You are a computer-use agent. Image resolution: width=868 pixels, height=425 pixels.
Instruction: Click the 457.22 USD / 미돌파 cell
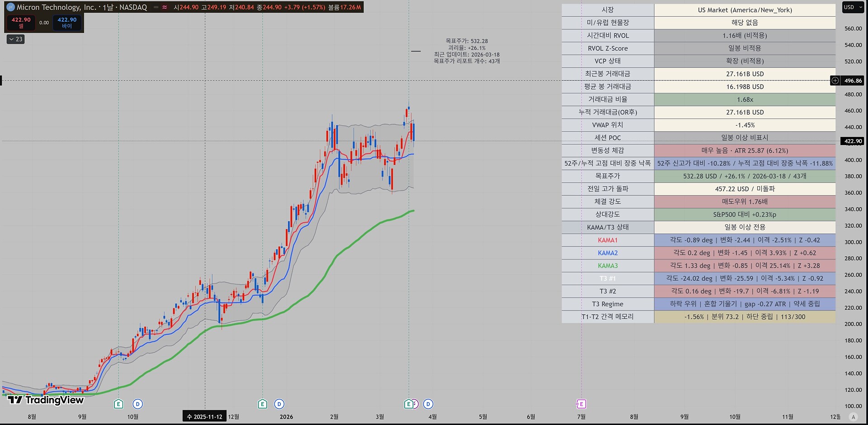[745, 189]
